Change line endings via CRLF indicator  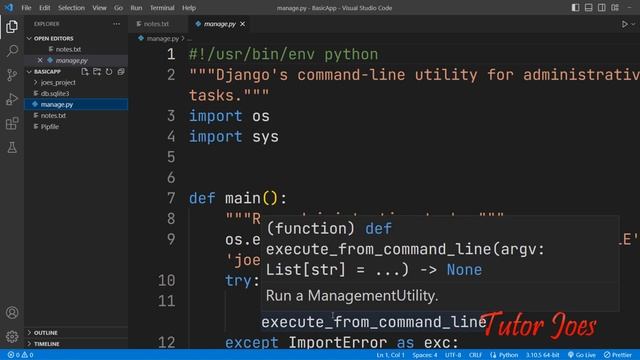pos(475,355)
